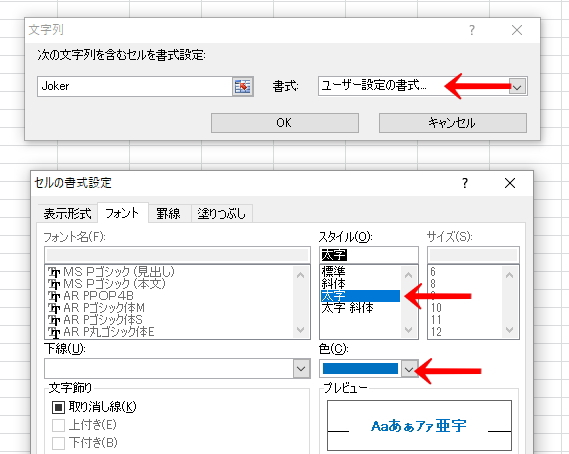Open the 色 color dropdown arrow
This screenshot has width=569, height=454.
409,369
